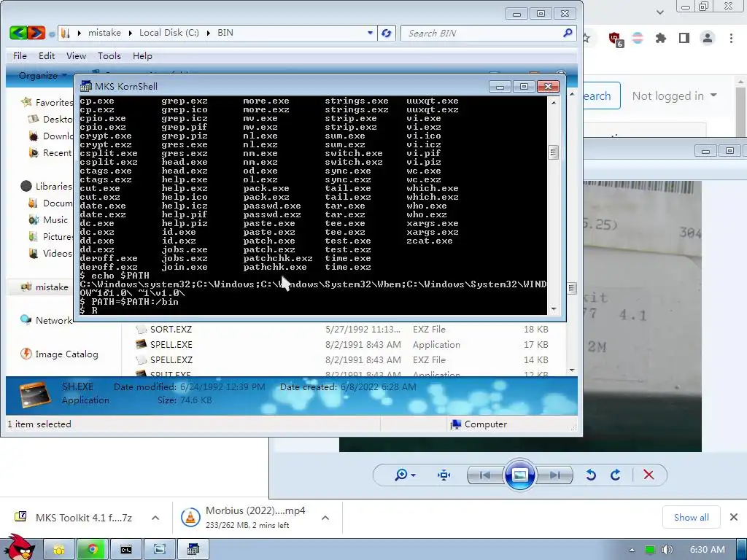
Task: Click Show all downloads button
Action: click(692, 517)
